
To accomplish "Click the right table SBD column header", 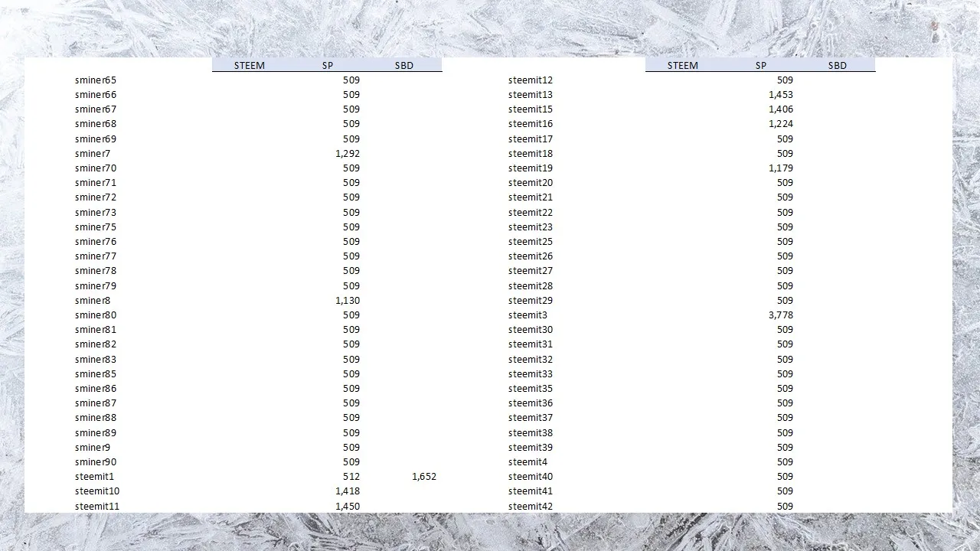I will [x=838, y=65].
